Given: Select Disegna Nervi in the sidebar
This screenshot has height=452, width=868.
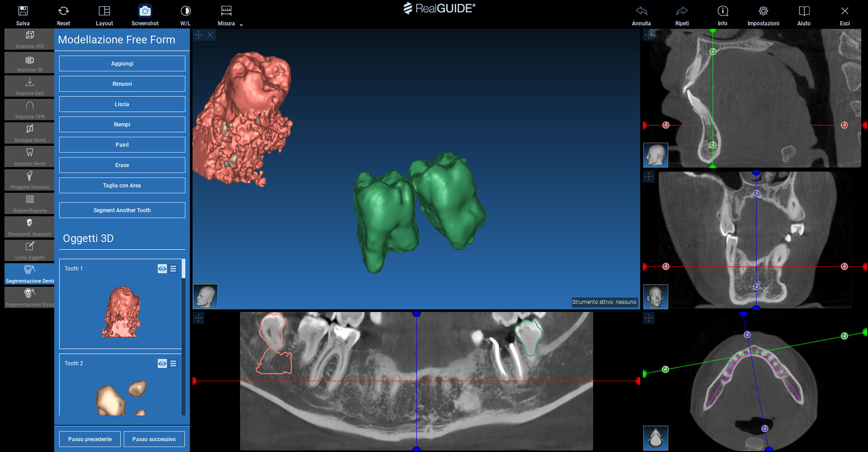Looking at the screenshot, I should (29, 133).
